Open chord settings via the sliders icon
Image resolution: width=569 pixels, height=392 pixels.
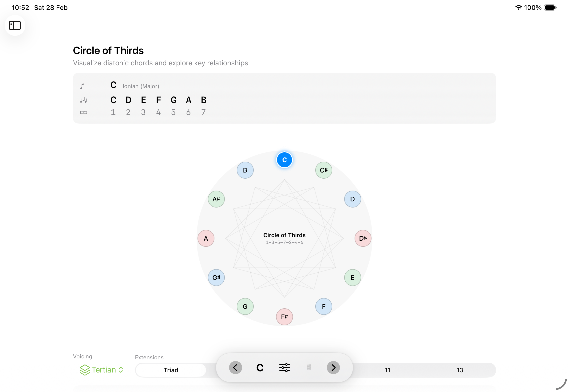[x=284, y=368]
